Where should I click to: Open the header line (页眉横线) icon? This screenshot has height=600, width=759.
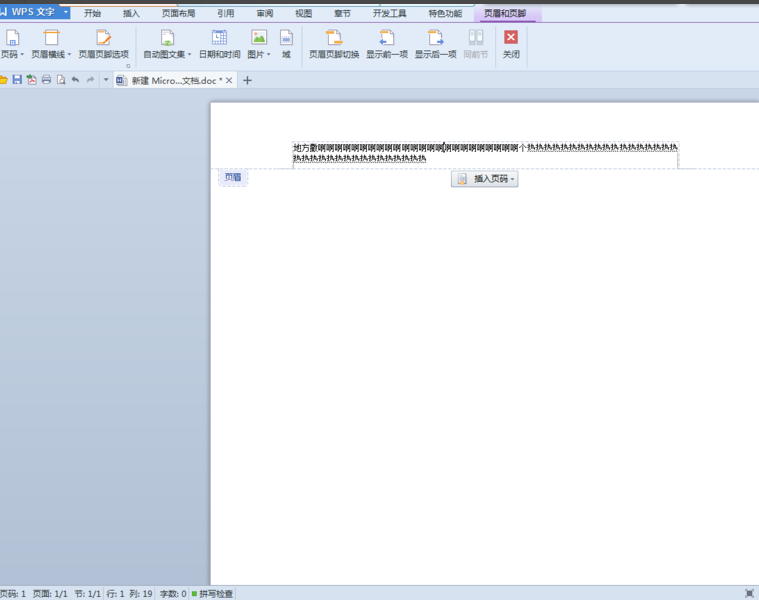click(51, 38)
